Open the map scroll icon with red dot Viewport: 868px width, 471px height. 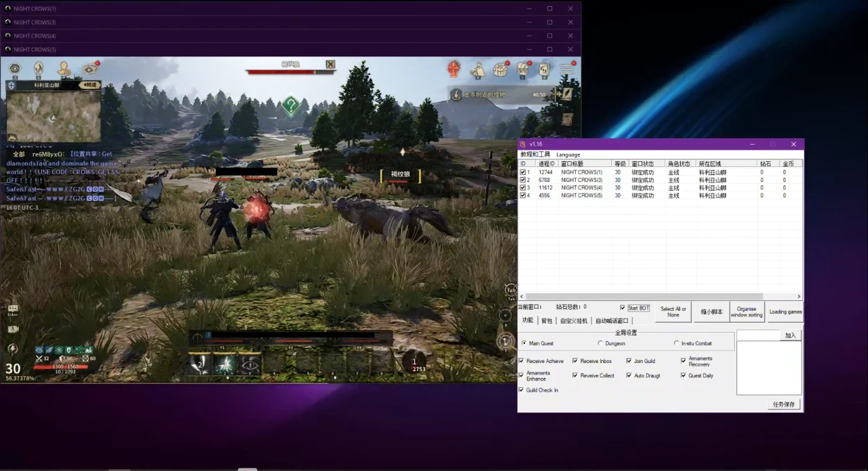[x=91, y=68]
